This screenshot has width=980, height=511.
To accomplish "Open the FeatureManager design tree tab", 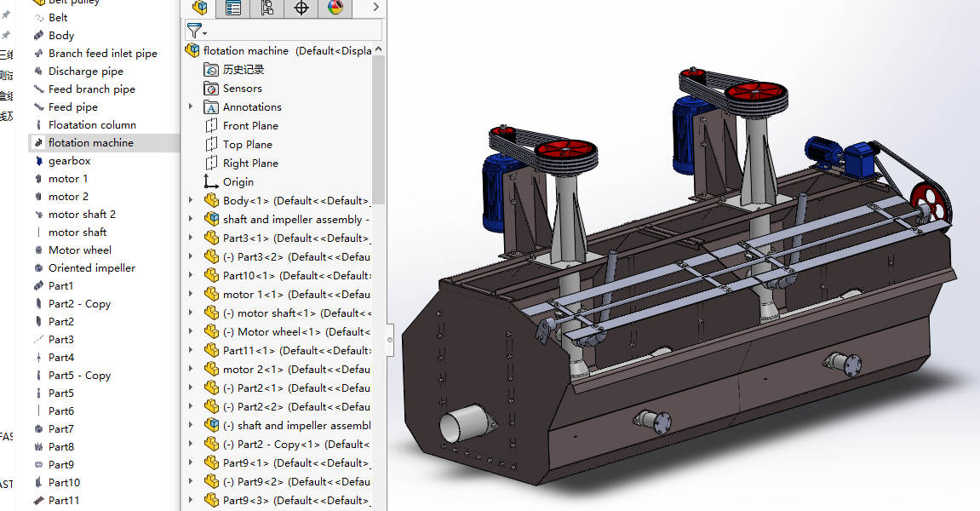I will pyautogui.click(x=200, y=8).
